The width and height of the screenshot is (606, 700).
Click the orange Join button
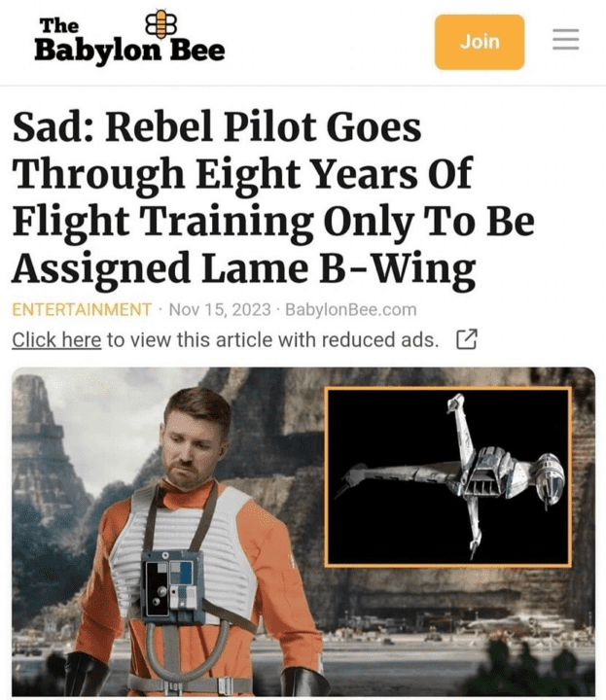tap(480, 42)
